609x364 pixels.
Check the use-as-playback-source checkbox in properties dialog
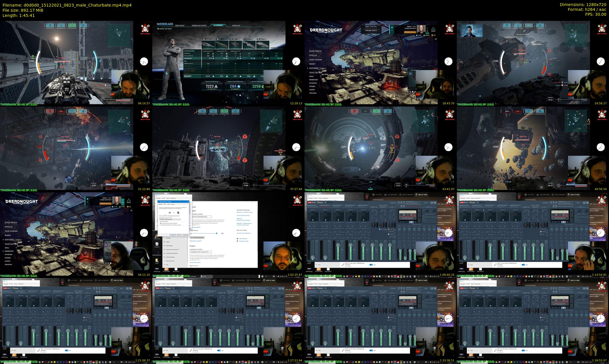[x=160, y=216]
